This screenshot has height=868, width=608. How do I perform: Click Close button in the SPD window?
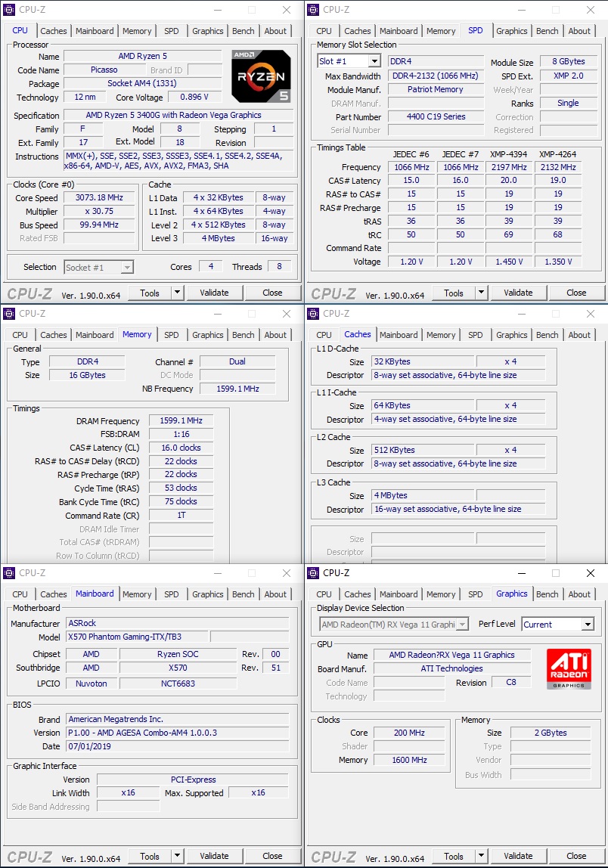pos(576,293)
